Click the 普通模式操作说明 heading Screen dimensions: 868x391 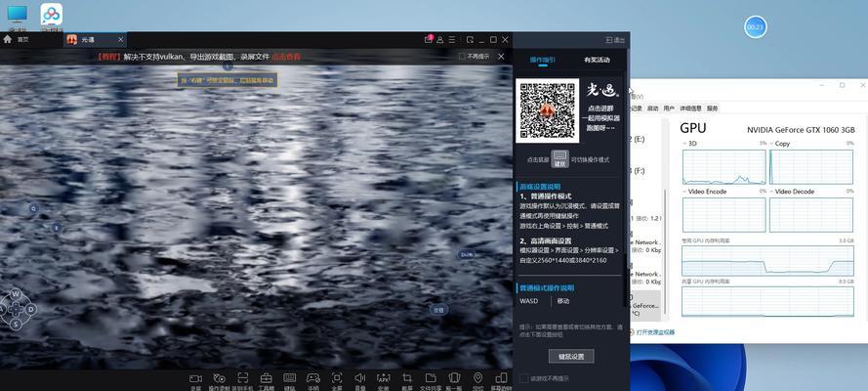tap(547, 288)
